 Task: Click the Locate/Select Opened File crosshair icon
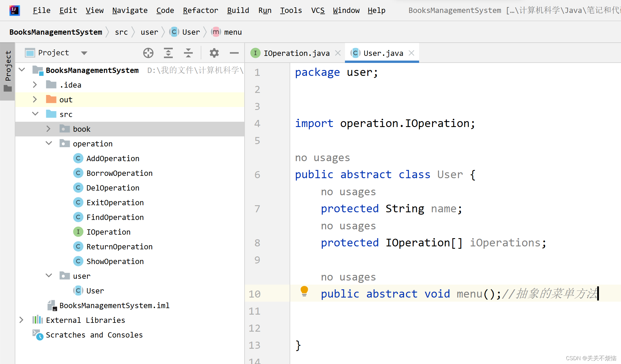coord(148,53)
